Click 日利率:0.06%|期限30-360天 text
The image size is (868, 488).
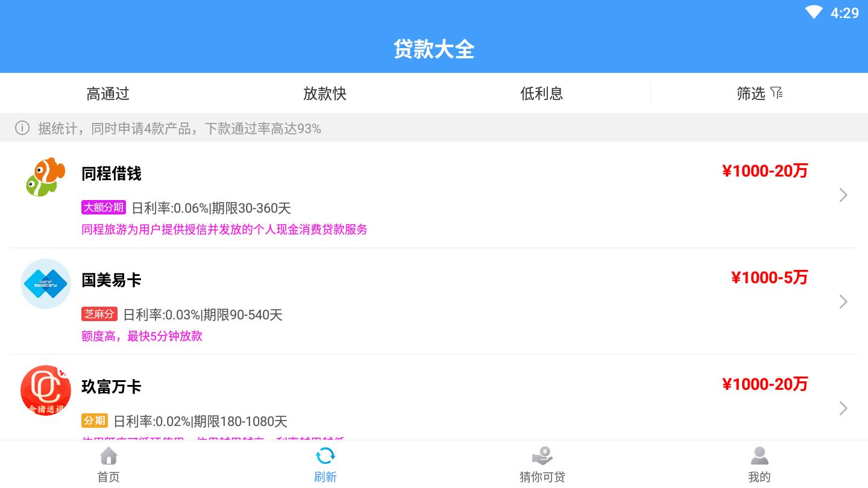coord(211,208)
